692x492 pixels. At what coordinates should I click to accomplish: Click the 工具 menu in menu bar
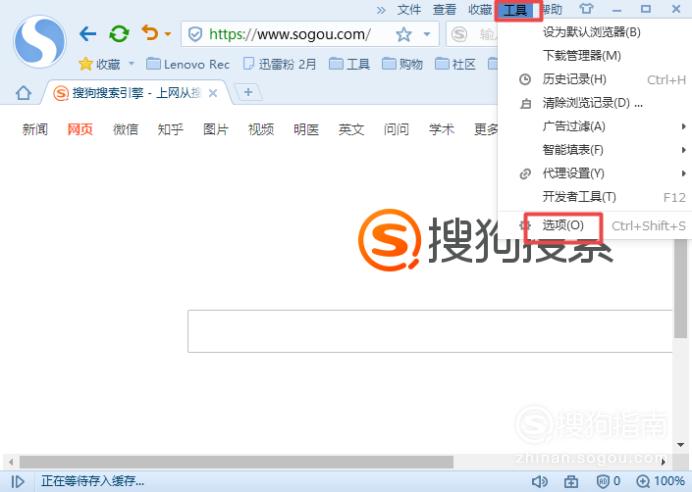pos(515,10)
